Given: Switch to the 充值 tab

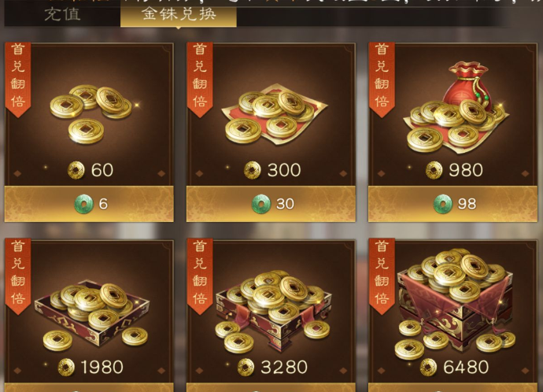Looking at the screenshot, I should pos(62,14).
